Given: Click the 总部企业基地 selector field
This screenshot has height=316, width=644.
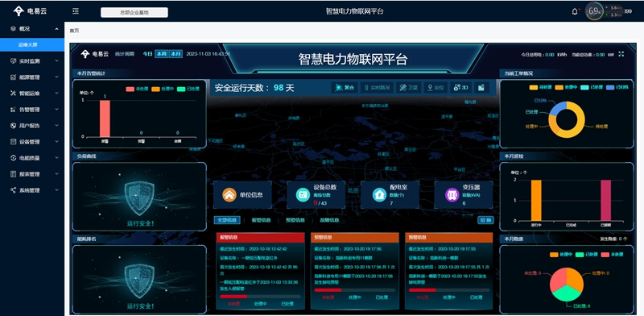Looking at the screenshot, I should tap(134, 12).
